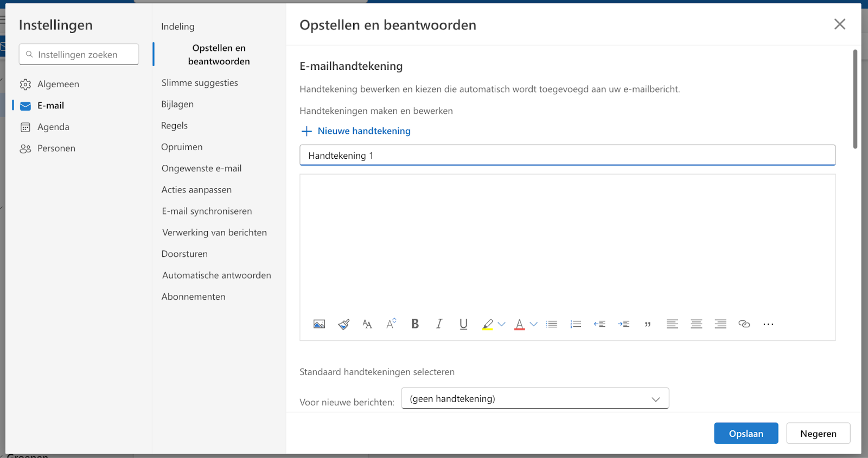This screenshot has width=868, height=458.
Task: Open the superscript formatting icon
Action: [x=391, y=324]
